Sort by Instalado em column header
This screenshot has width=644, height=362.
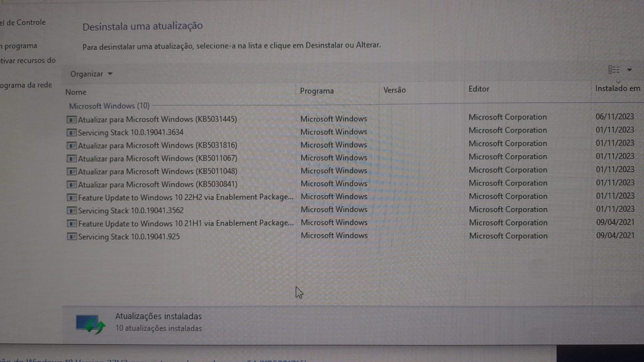click(x=617, y=88)
